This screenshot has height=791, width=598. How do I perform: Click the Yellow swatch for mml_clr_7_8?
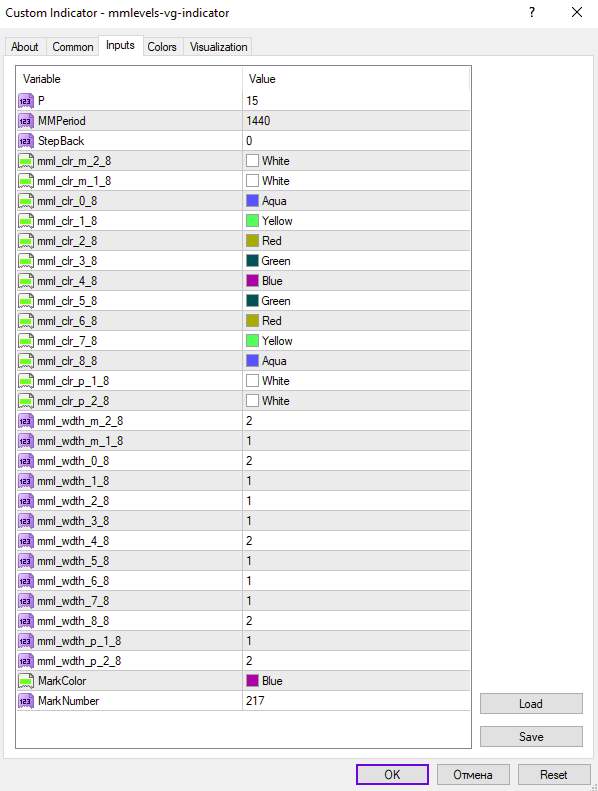tap(252, 341)
